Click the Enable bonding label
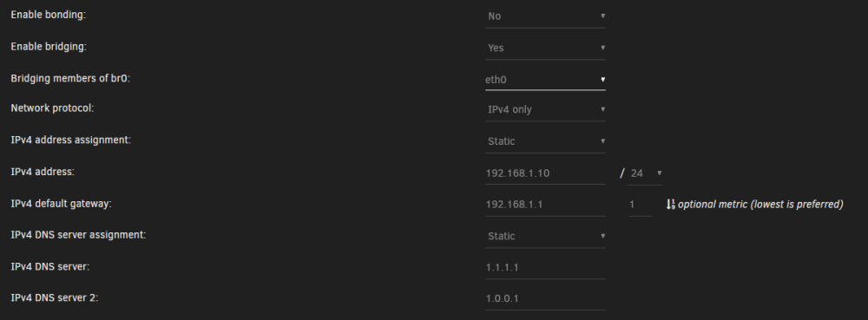Viewport: 868px width, 320px height. click(48, 15)
